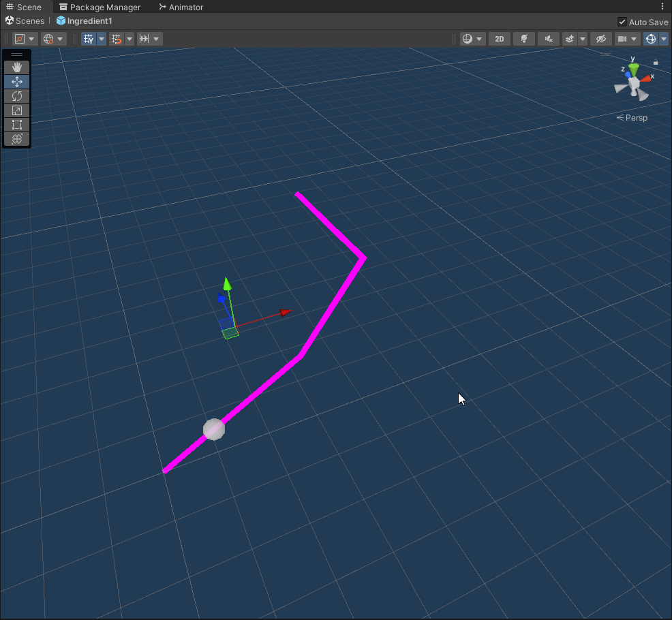Image resolution: width=672 pixels, height=620 pixels.
Task: Select the Rect tool
Action: click(17, 125)
